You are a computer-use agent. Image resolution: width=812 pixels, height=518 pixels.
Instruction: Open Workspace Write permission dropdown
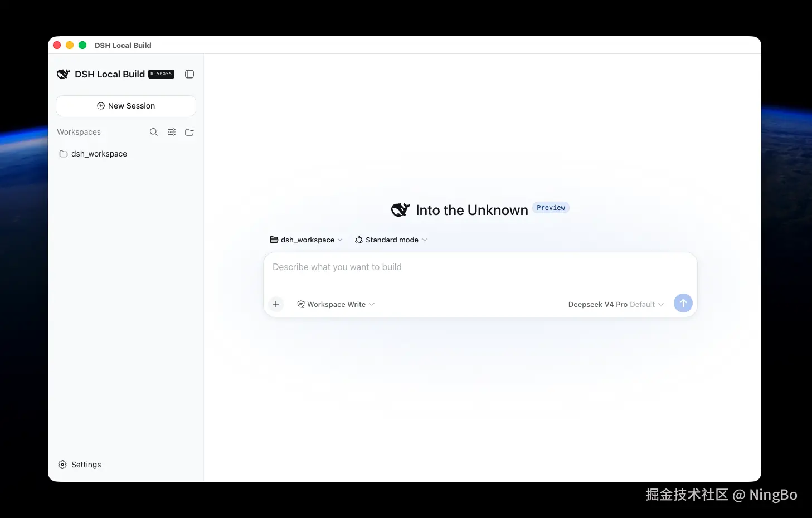(336, 304)
